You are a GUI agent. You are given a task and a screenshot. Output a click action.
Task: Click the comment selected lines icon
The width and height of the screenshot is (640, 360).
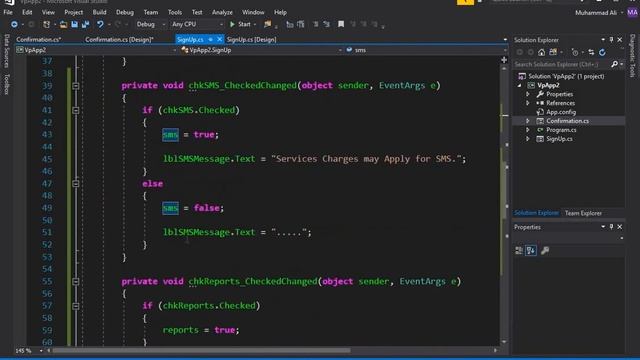[316, 24]
